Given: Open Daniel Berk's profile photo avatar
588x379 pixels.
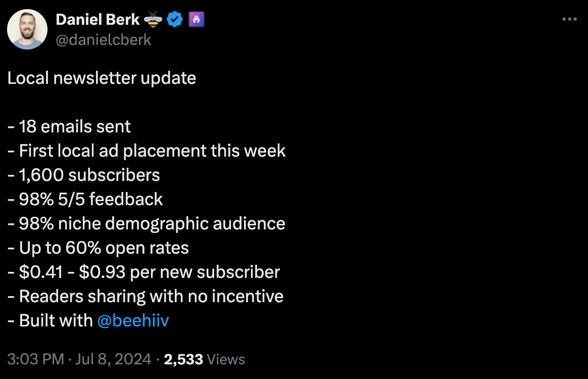Looking at the screenshot, I should point(27,29).
